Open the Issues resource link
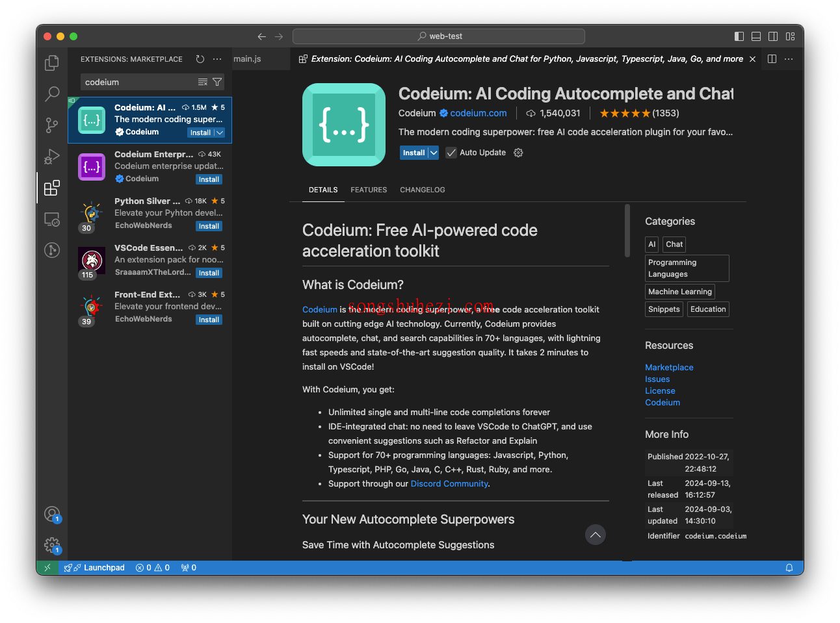 point(657,379)
